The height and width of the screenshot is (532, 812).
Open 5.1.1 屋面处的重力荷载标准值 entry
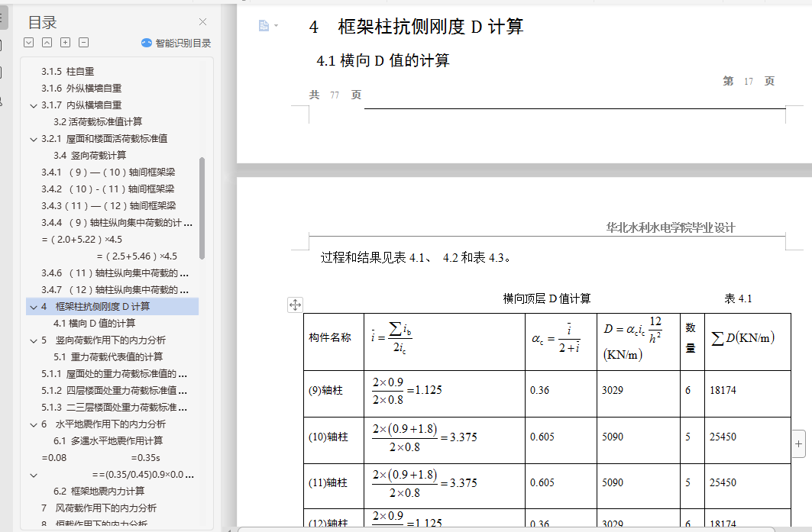(x=114, y=374)
